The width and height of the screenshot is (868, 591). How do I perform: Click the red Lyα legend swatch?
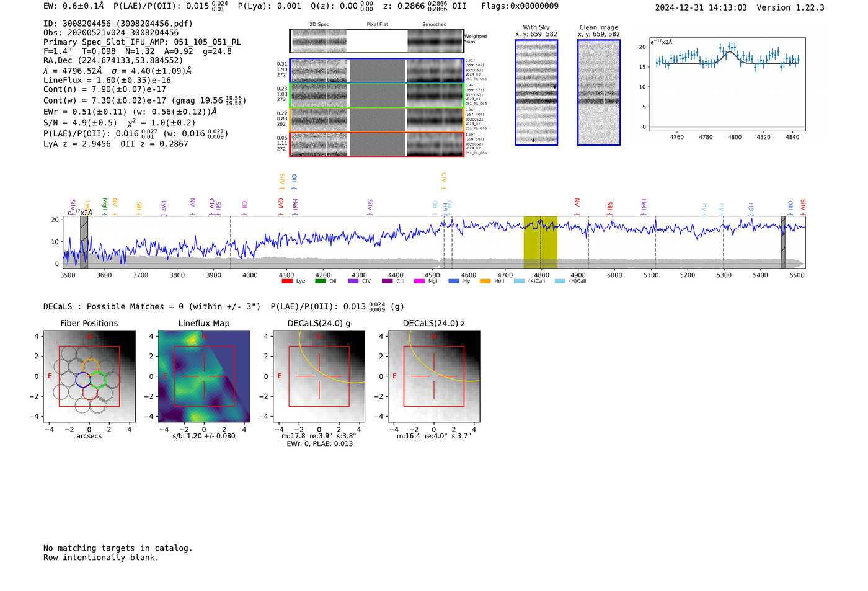287,282
